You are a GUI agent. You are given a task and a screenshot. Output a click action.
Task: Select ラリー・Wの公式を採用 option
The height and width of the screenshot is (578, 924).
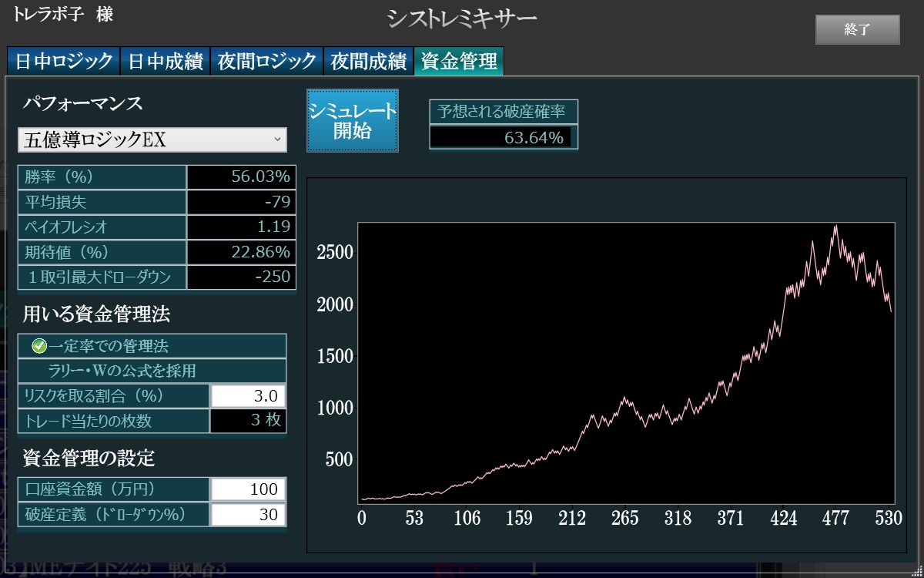(x=152, y=371)
